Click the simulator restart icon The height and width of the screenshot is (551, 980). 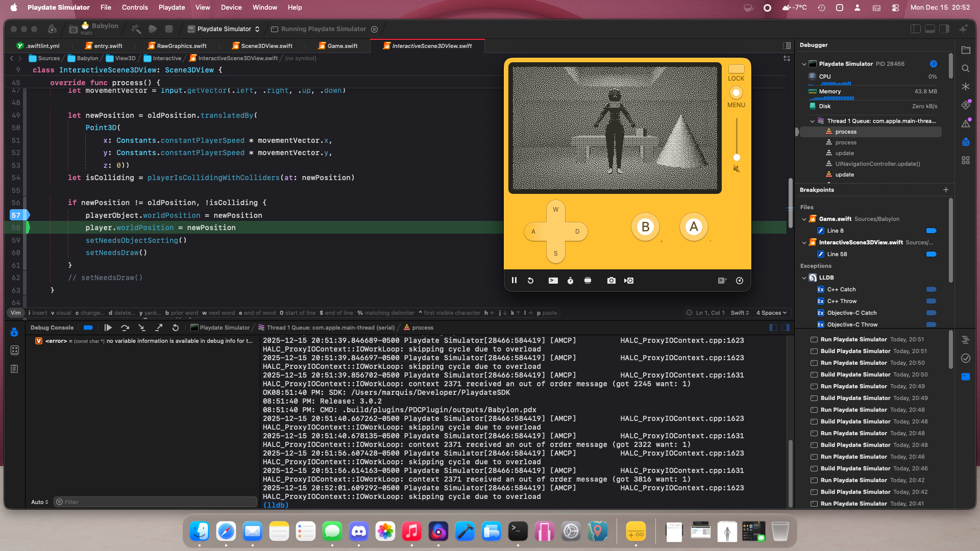pyautogui.click(x=530, y=281)
